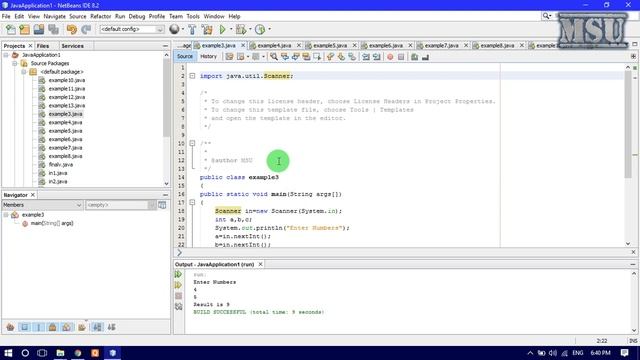Viewport: 640px width, 360px height.
Task: Select example10.java in the Projects tree
Action: click(67, 80)
